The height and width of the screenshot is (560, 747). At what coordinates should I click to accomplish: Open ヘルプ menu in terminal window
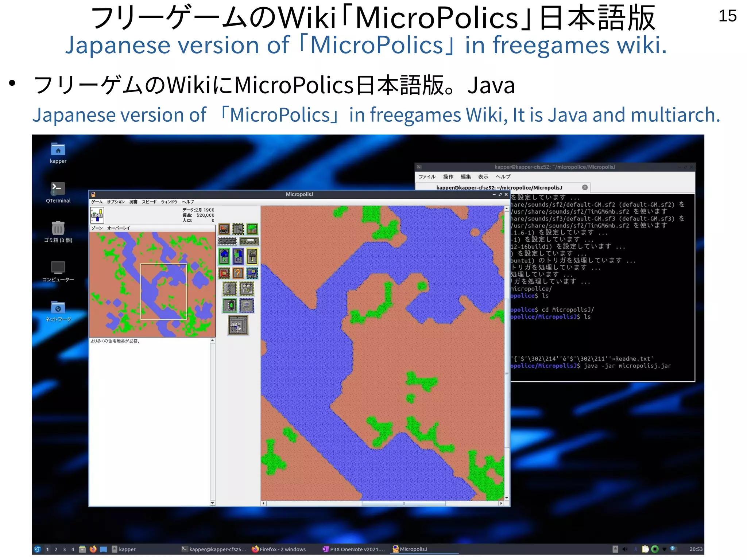click(x=503, y=177)
